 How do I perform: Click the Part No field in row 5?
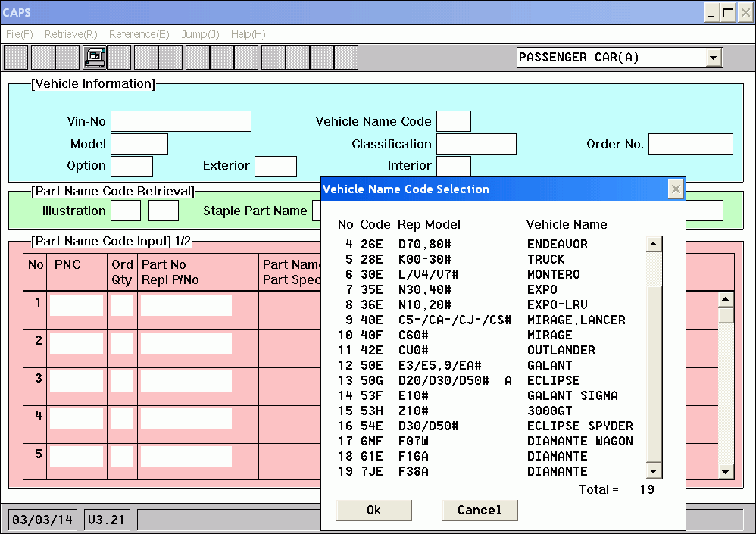click(x=186, y=457)
